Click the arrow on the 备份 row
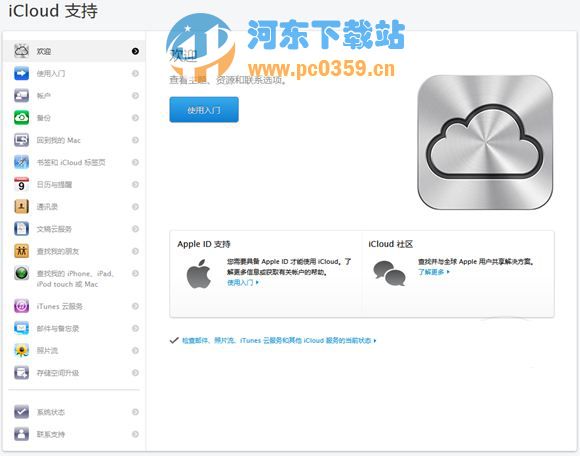 click(x=135, y=118)
